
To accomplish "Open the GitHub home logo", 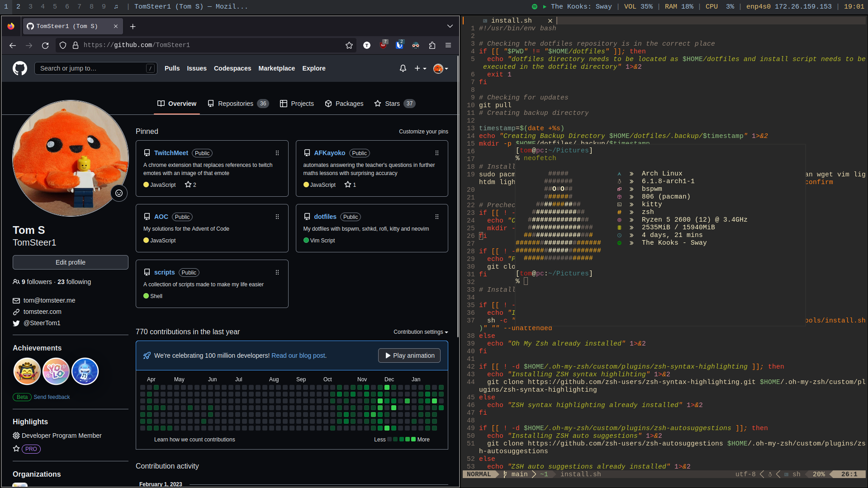I will coord(20,68).
